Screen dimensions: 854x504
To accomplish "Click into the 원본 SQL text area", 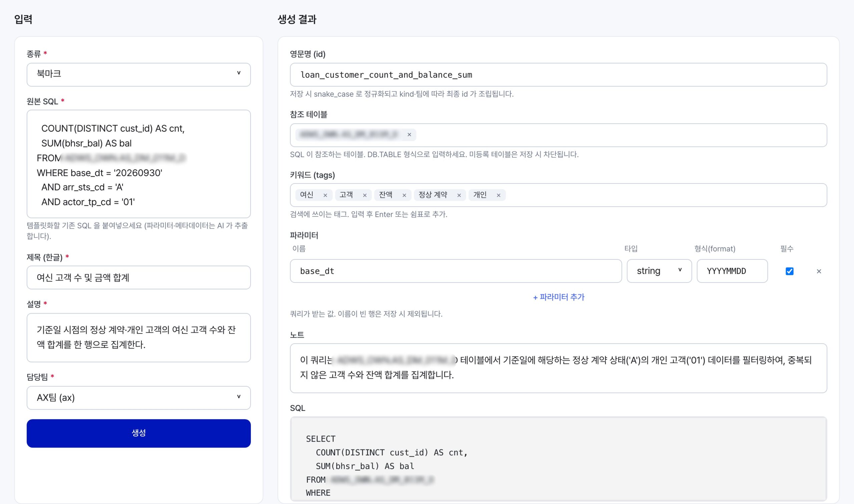I will coord(138,164).
